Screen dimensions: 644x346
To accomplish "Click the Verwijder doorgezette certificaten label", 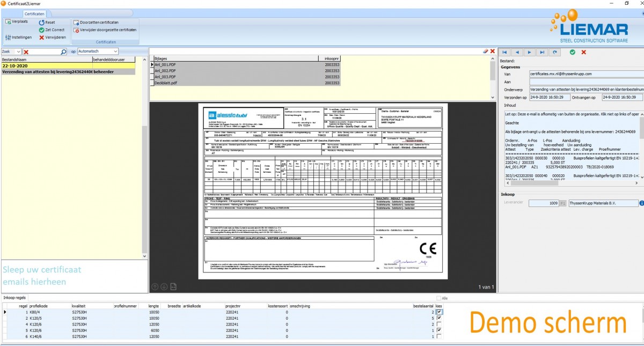I will click(108, 30).
